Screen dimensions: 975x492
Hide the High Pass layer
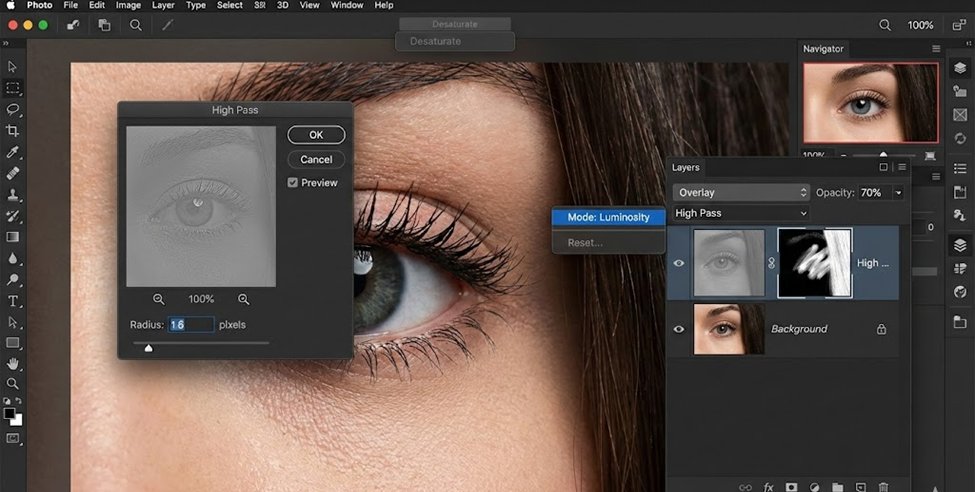tap(678, 263)
